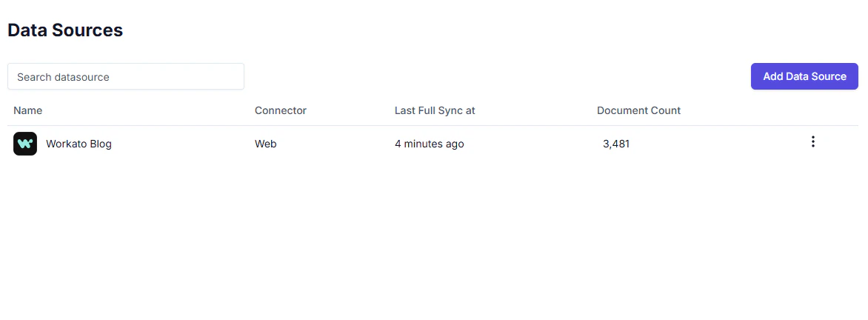Select the Workato Blog row name text
Viewport: 868px width, 320px height.
pos(79,144)
